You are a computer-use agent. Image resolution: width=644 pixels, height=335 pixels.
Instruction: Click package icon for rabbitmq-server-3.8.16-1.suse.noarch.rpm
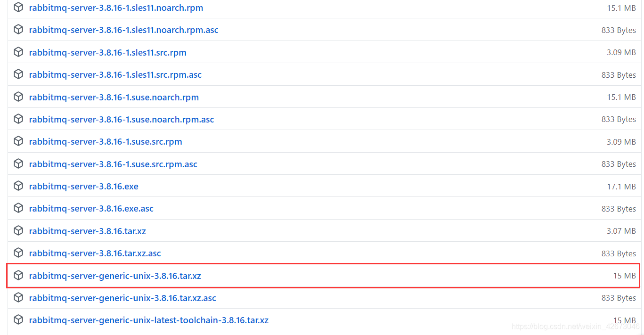point(18,97)
